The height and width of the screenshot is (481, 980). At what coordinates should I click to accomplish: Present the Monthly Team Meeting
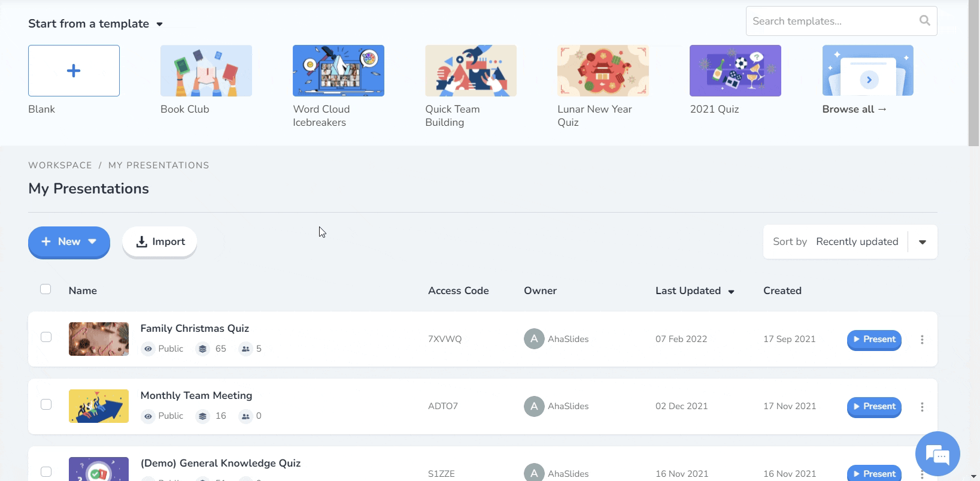874,406
